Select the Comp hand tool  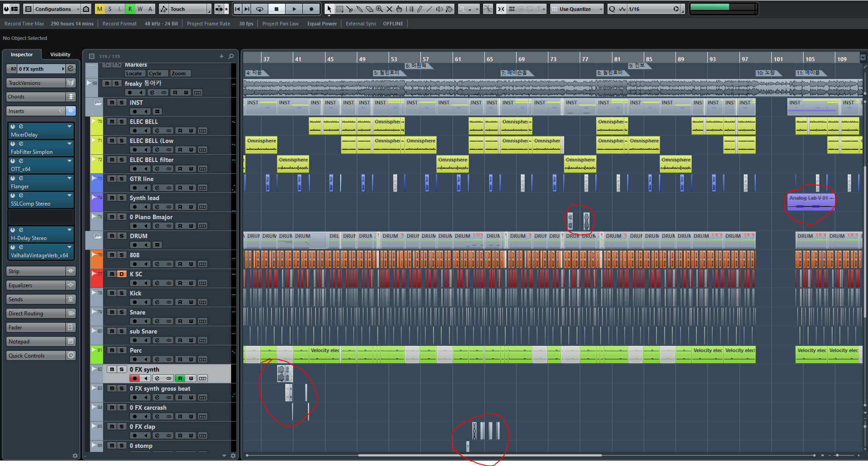pyautogui.click(x=399, y=9)
